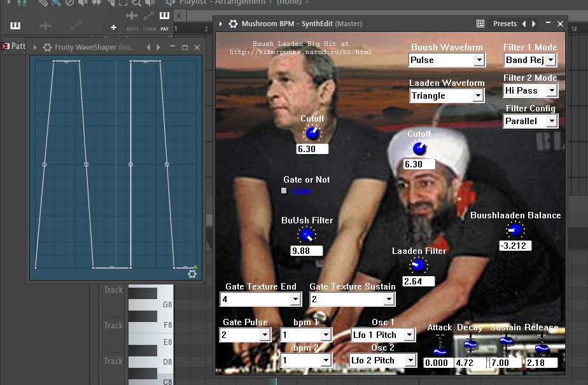Switch playlist mode to PAT

(x=165, y=21)
